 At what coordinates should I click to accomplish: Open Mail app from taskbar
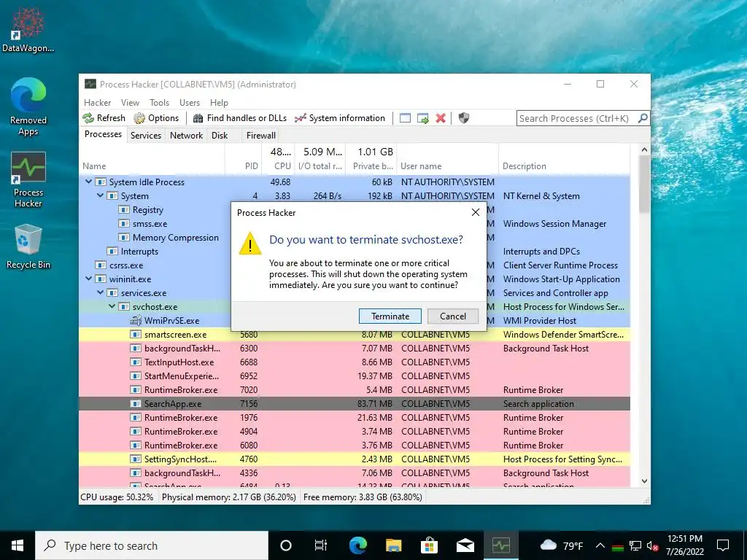coord(465,545)
